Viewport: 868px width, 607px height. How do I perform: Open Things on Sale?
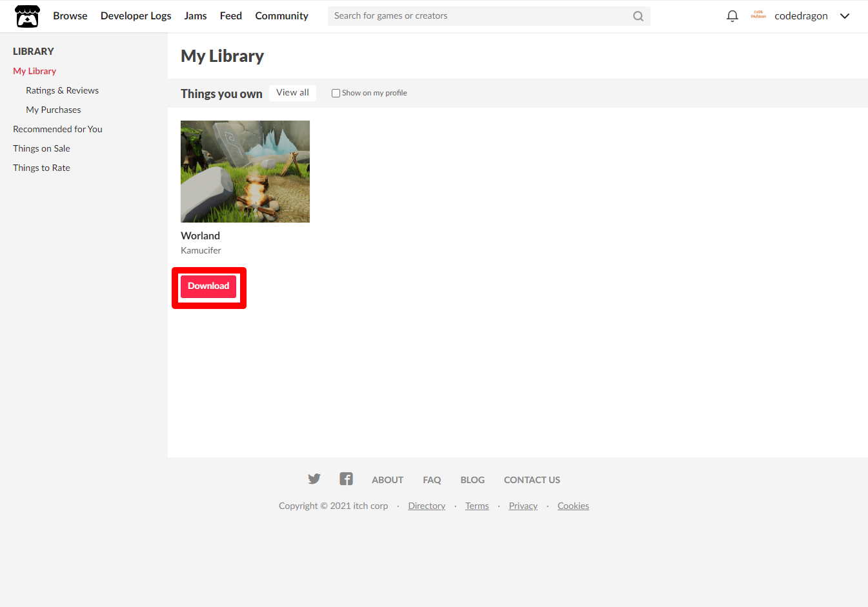point(42,148)
